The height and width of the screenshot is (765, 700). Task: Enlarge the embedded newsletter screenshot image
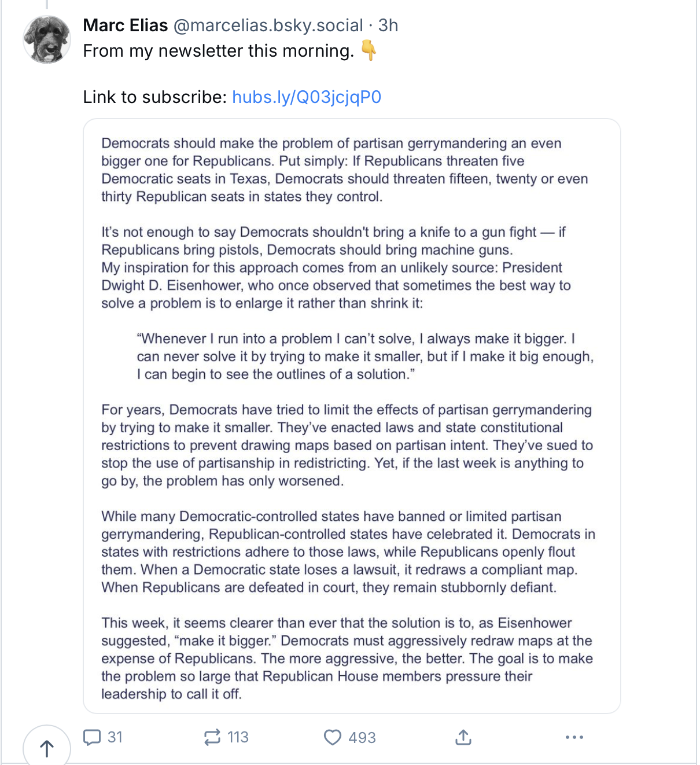point(352,416)
